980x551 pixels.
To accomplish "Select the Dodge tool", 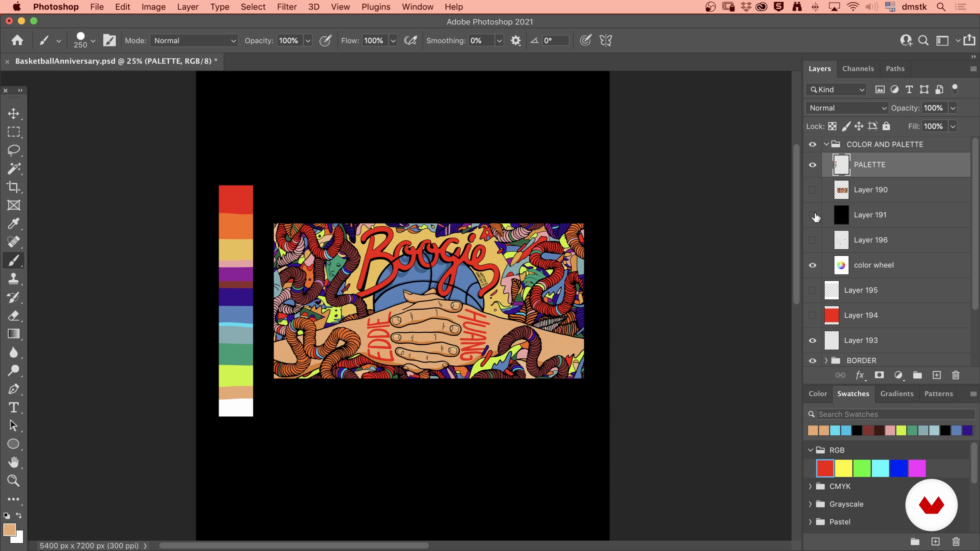I will 14,370.
